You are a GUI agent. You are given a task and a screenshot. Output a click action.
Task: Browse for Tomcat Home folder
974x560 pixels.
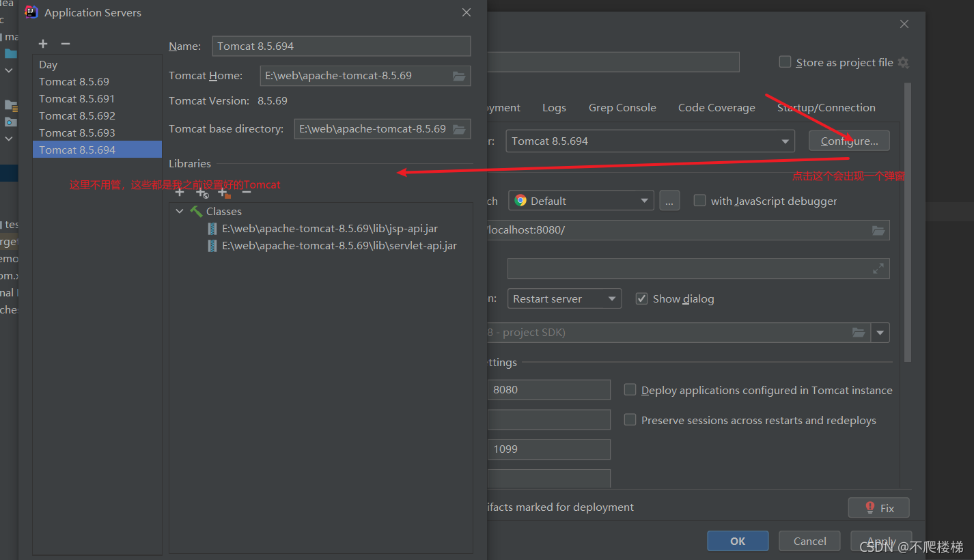pos(459,76)
